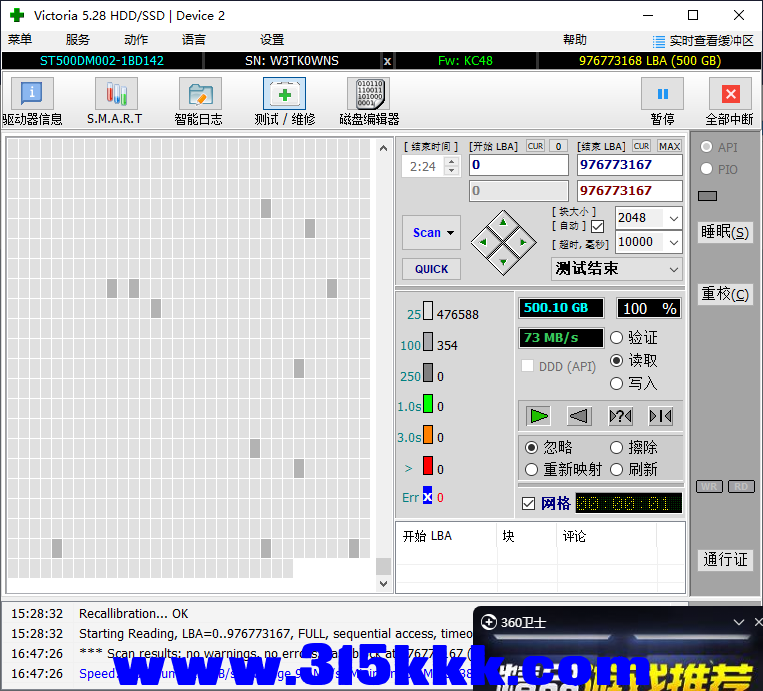Click the 开始 LBA start value field
The image size is (763, 691).
518,165
